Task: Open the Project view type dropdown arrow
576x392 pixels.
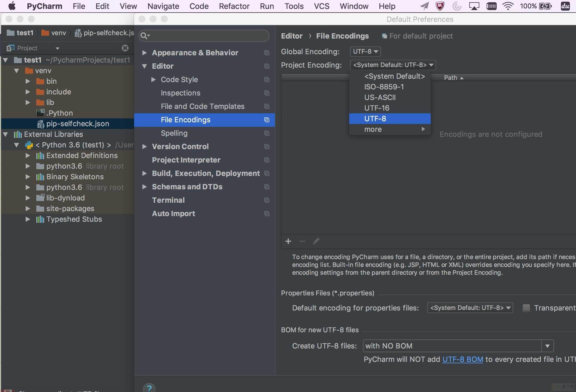Action: [58, 48]
